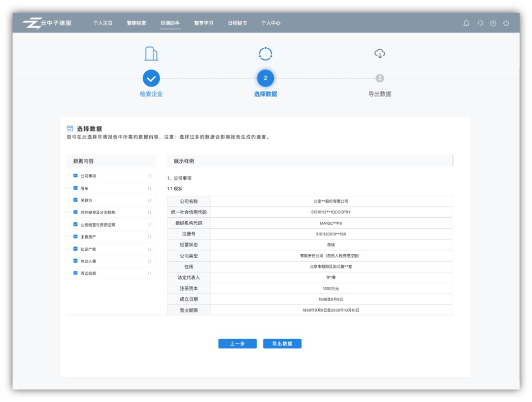Click the drag handle beside 公司事项

pos(150,176)
